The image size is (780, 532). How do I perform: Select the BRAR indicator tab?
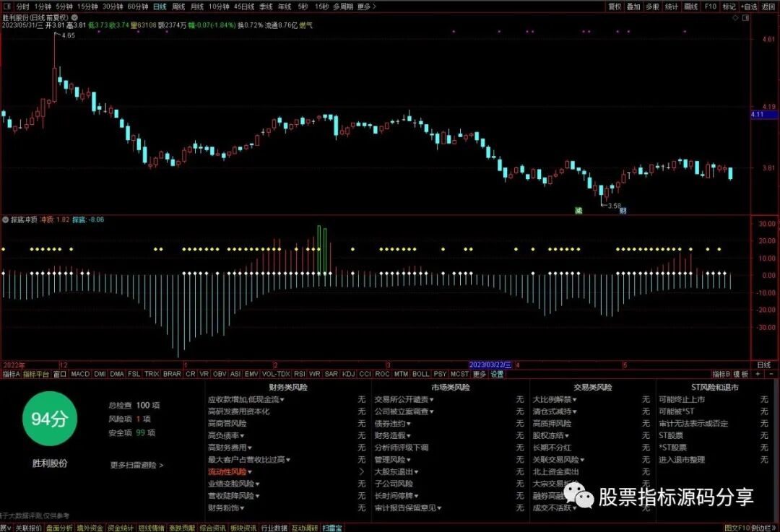172,374
